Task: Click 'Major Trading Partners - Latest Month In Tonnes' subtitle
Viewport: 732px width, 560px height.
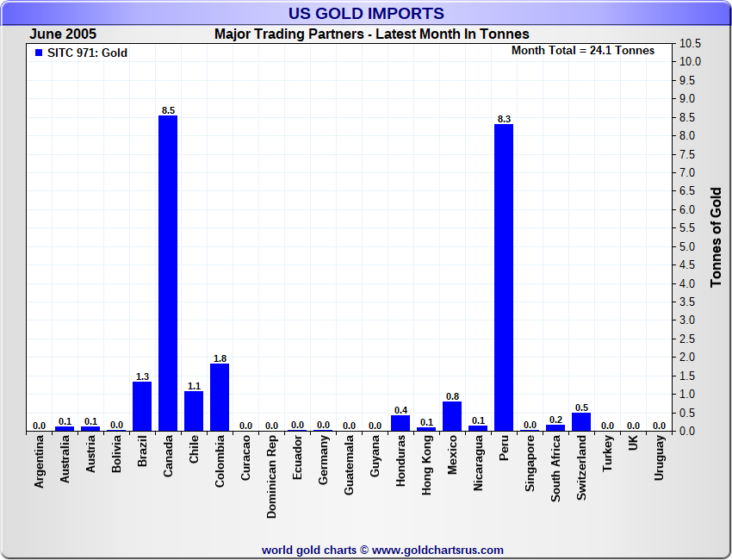Action: pyautogui.click(x=372, y=34)
